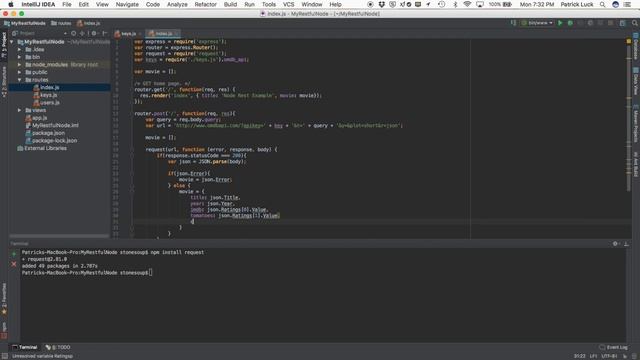640x360 pixels.
Task: Select package.json in the project tree
Action: point(45,133)
